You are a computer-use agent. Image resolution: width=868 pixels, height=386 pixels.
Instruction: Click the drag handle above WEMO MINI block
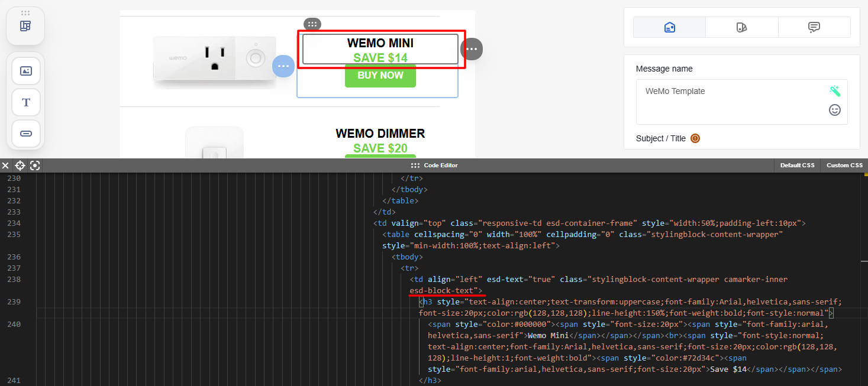click(312, 24)
